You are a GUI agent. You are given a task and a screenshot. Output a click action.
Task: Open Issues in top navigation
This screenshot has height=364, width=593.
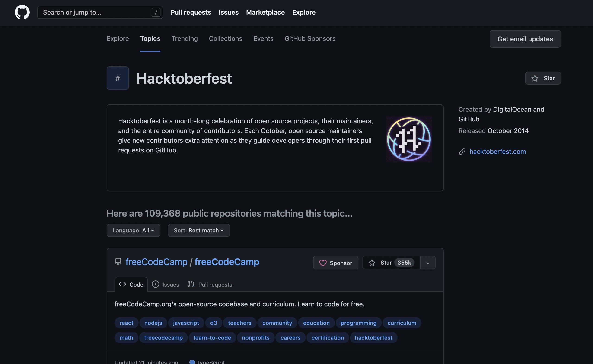tap(229, 12)
